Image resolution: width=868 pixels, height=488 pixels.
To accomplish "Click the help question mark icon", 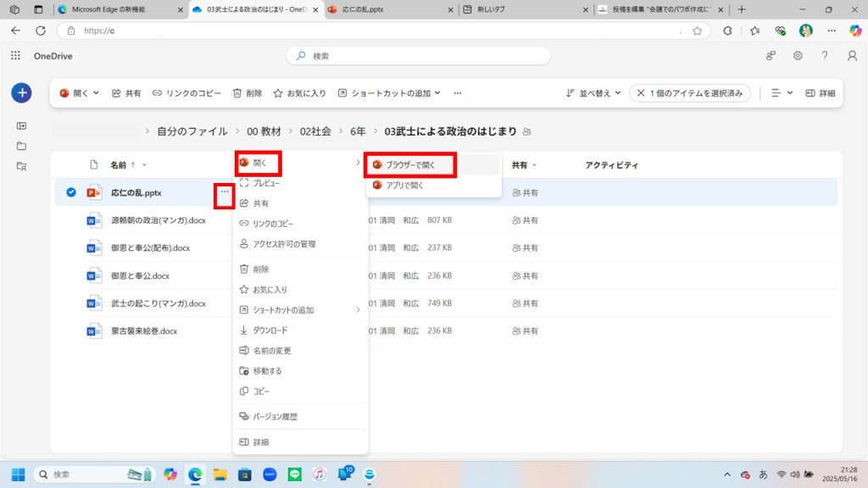I will [825, 56].
